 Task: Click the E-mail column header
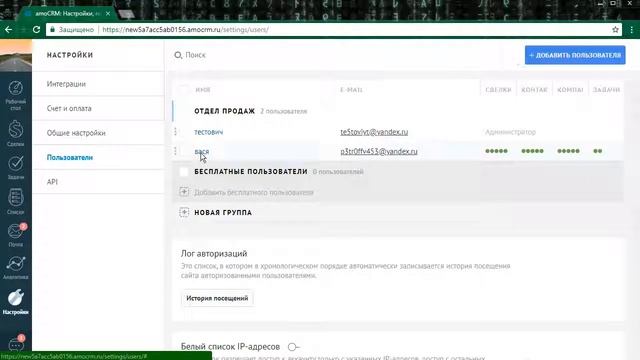(351, 90)
